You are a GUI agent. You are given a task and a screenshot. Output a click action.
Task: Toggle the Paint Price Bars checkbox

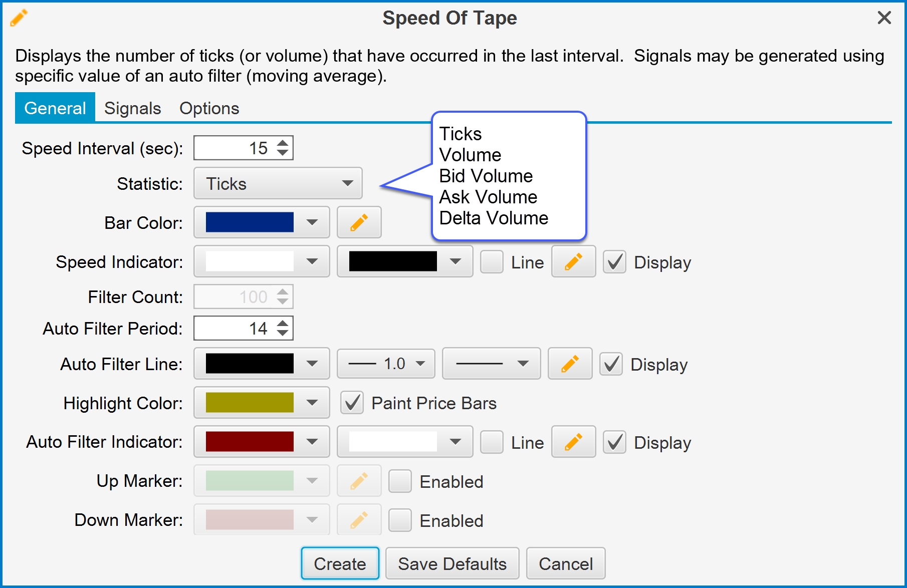[352, 403]
